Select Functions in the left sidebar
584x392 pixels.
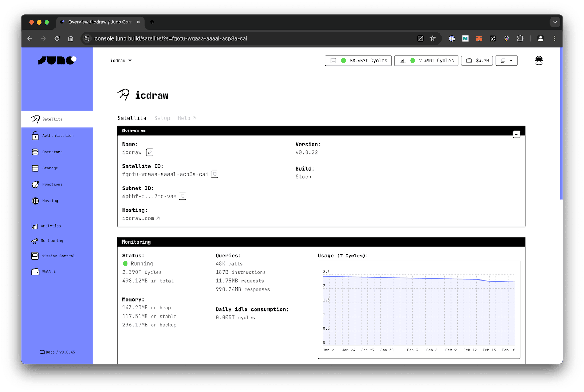click(x=52, y=184)
